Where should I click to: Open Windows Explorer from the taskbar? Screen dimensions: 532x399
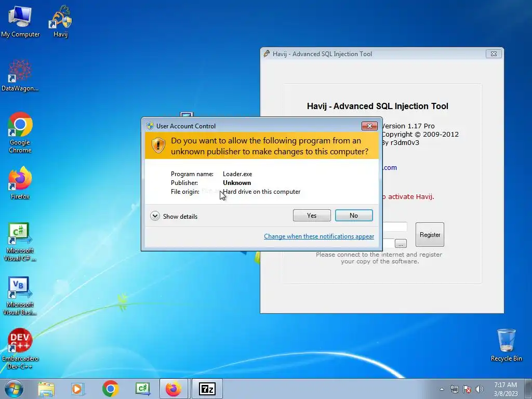click(46, 389)
